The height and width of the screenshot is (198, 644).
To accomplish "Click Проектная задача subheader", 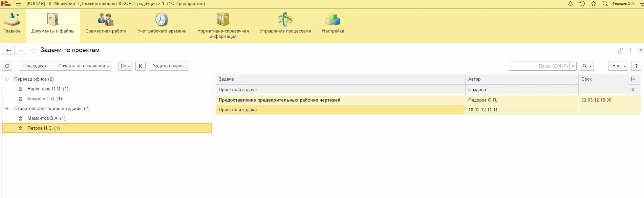I will pyautogui.click(x=341, y=90).
